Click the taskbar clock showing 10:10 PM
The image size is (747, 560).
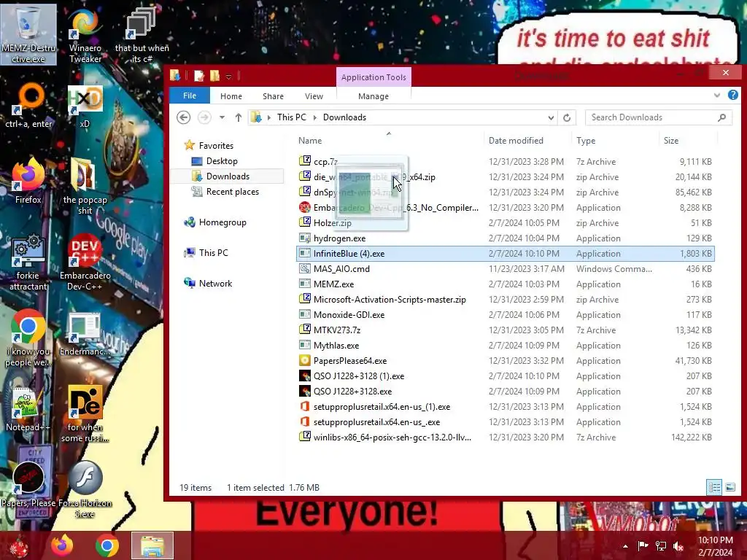click(x=715, y=546)
